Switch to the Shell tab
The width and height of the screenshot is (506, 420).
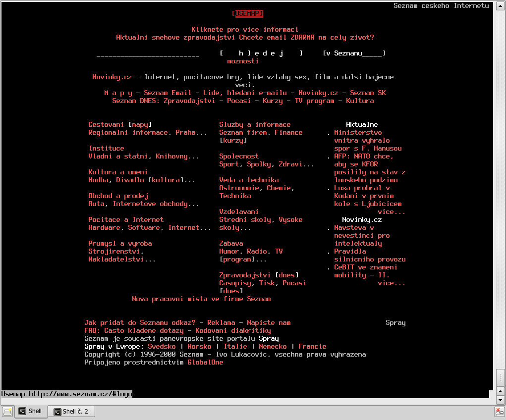coord(31,411)
